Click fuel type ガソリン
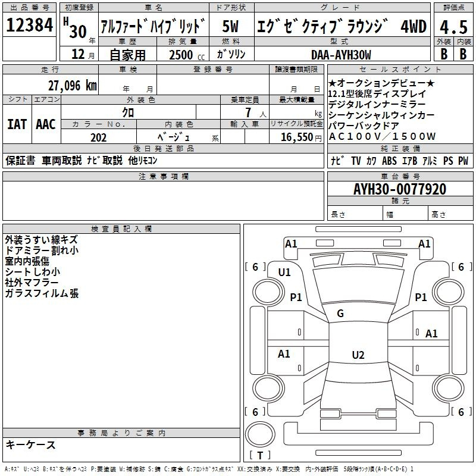The image size is (476, 476). pos(231,54)
